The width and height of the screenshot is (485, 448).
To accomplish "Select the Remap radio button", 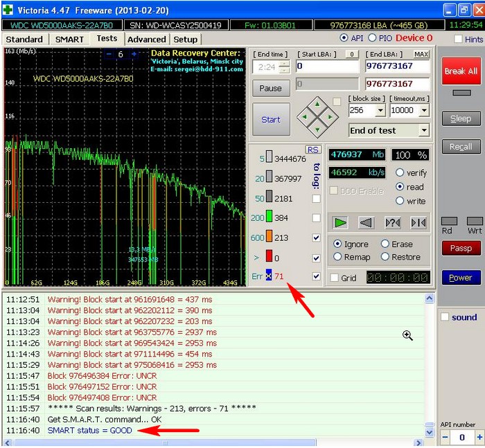I will click(337, 257).
